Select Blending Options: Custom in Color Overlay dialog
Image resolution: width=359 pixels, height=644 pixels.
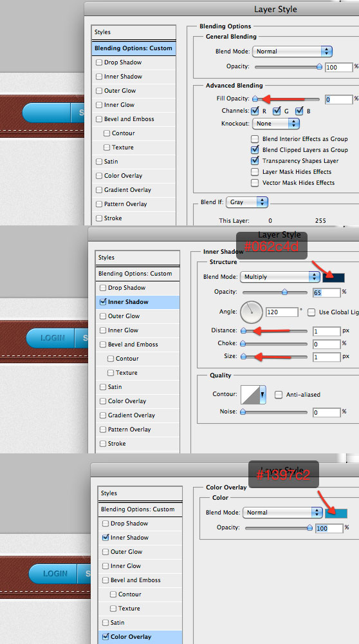(140, 509)
